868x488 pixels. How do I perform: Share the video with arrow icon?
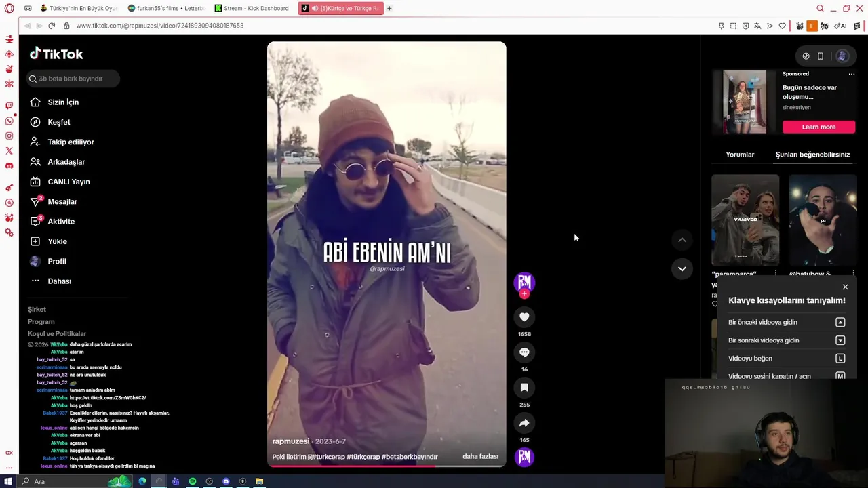tap(524, 423)
